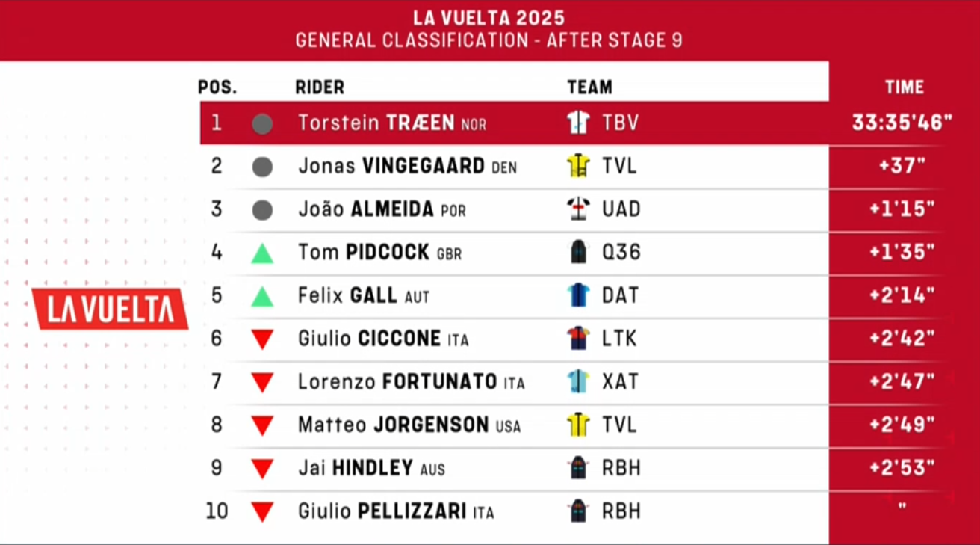The width and height of the screenshot is (980, 545).
Task: Click the TIME column header
Action: 905,87
